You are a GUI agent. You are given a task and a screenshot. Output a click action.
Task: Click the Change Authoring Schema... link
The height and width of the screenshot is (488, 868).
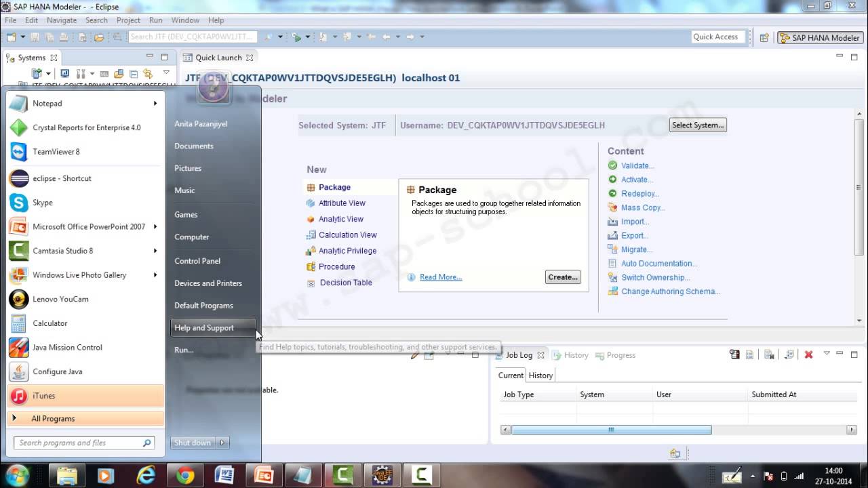(x=671, y=291)
